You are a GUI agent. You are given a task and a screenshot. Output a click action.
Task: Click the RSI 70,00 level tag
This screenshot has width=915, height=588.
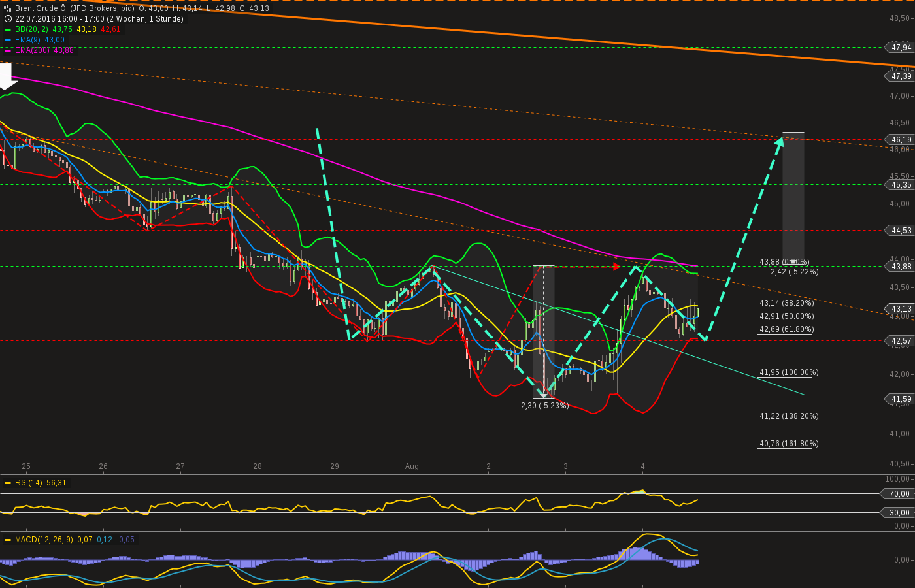[x=897, y=494]
